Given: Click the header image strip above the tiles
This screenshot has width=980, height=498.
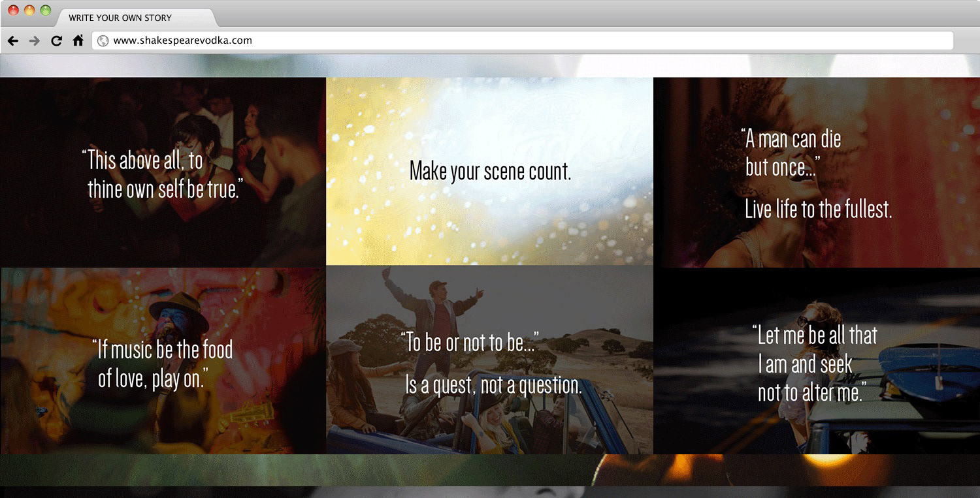Looking at the screenshot, I should (x=490, y=66).
